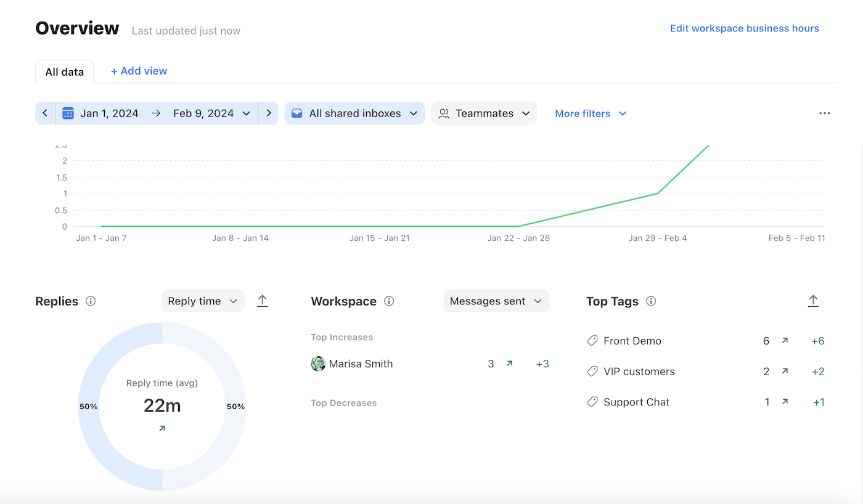Click the trend arrow under average reply time
This screenshot has width=863, height=504.
(x=162, y=428)
